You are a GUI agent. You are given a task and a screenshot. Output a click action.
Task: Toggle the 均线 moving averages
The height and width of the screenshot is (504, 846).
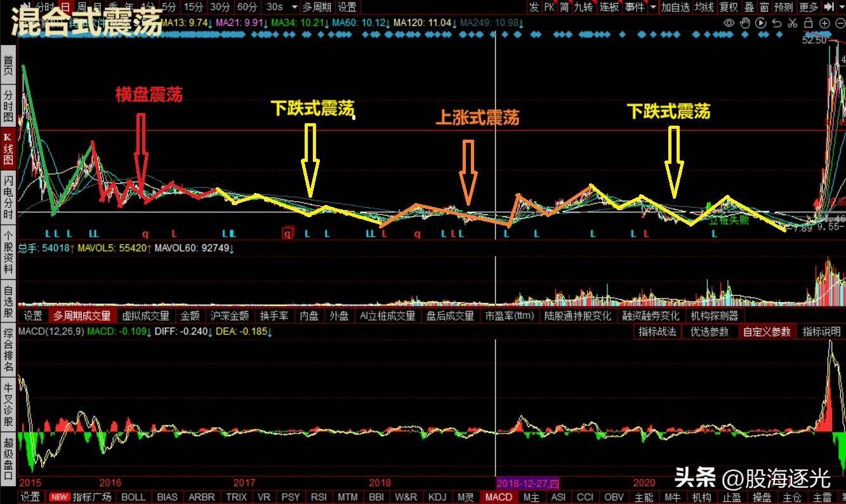(x=704, y=7)
